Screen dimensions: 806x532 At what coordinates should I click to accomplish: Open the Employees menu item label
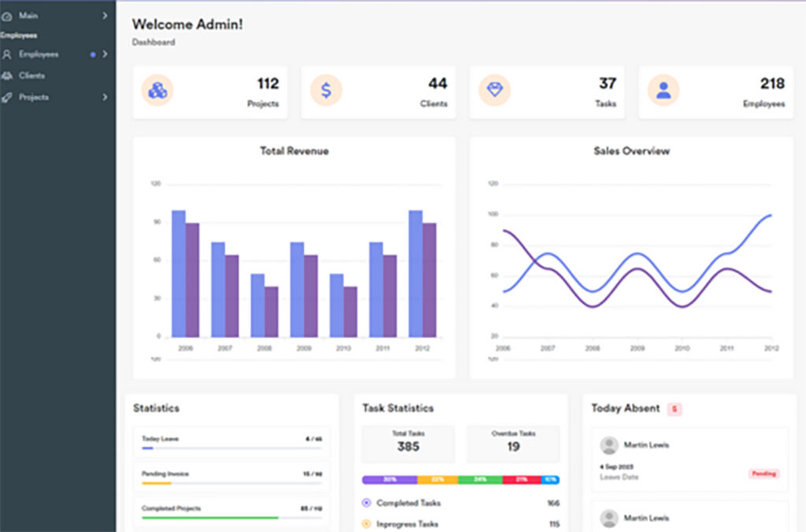(39, 54)
